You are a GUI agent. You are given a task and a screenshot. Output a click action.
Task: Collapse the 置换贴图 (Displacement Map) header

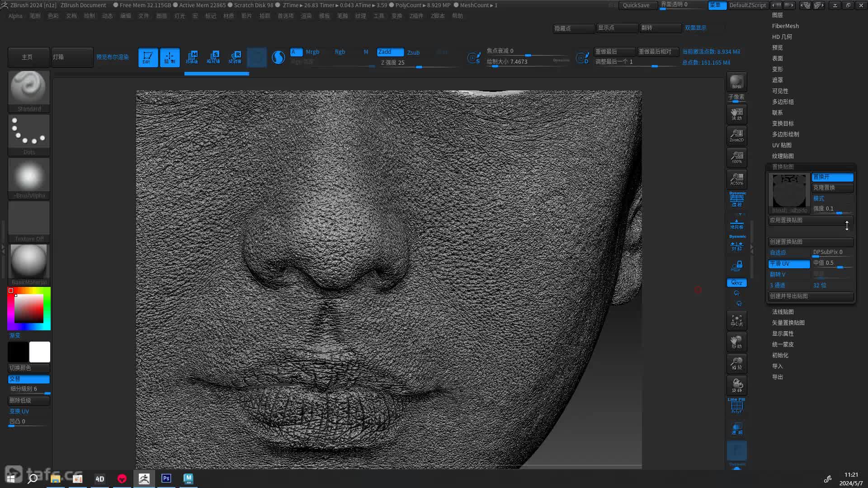[x=783, y=167]
